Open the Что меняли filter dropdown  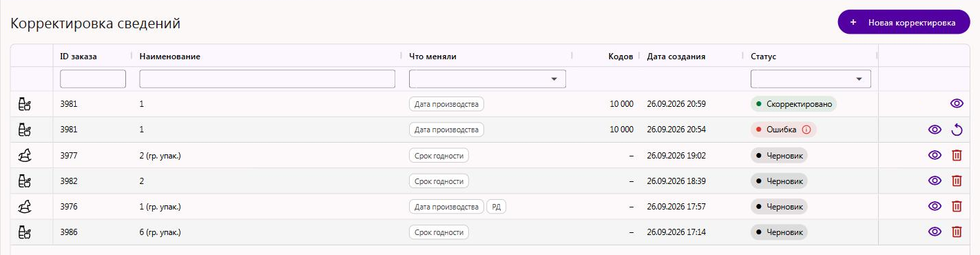pyautogui.click(x=487, y=79)
